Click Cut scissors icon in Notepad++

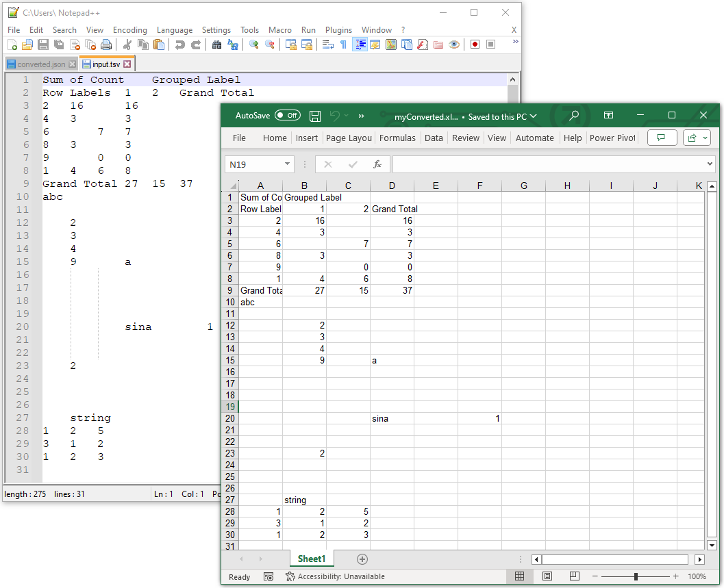pos(127,44)
